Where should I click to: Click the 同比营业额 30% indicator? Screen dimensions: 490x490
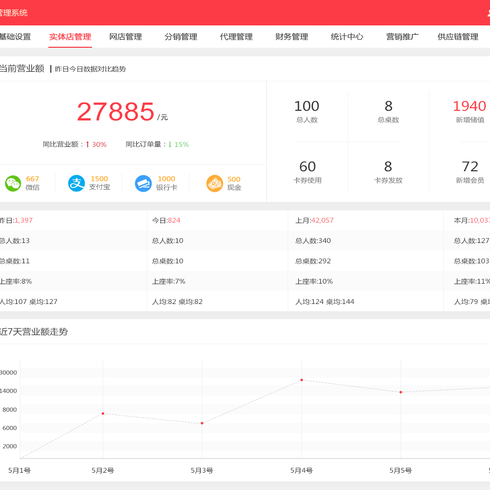coord(75,144)
